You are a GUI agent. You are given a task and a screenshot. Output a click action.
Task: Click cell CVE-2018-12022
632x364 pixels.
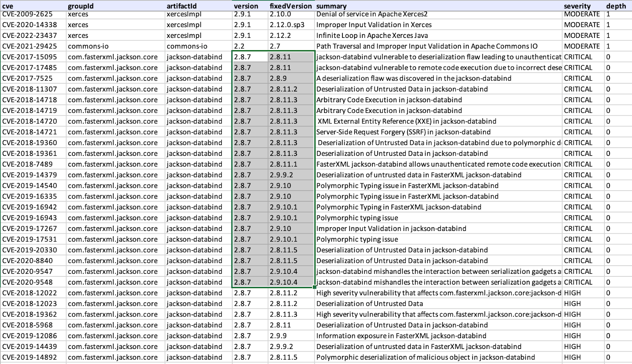33,293
